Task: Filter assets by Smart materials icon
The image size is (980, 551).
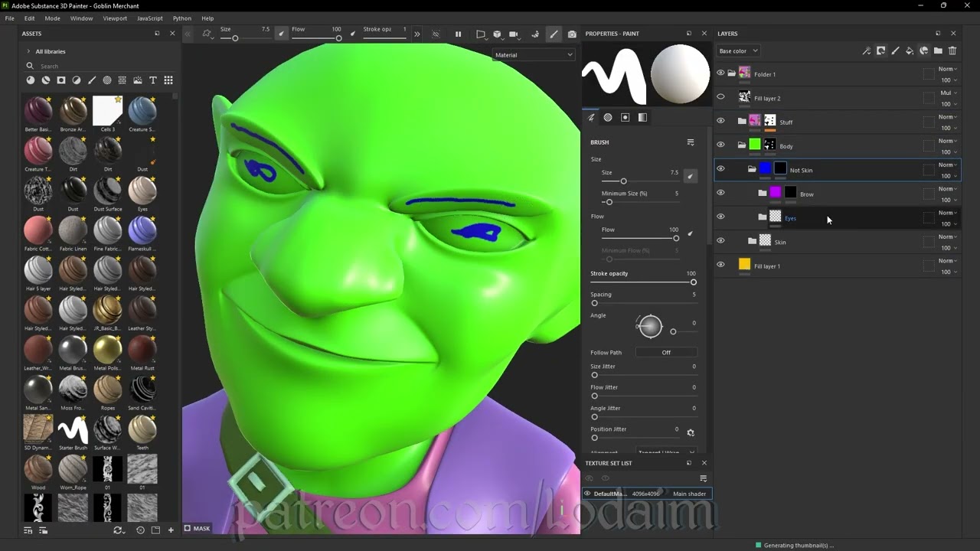Action: (x=46, y=80)
